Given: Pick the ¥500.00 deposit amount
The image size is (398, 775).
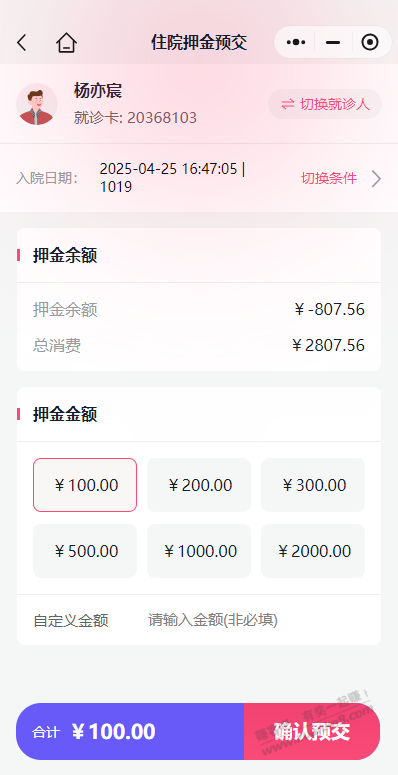Looking at the screenshot, I should [85, 551].
